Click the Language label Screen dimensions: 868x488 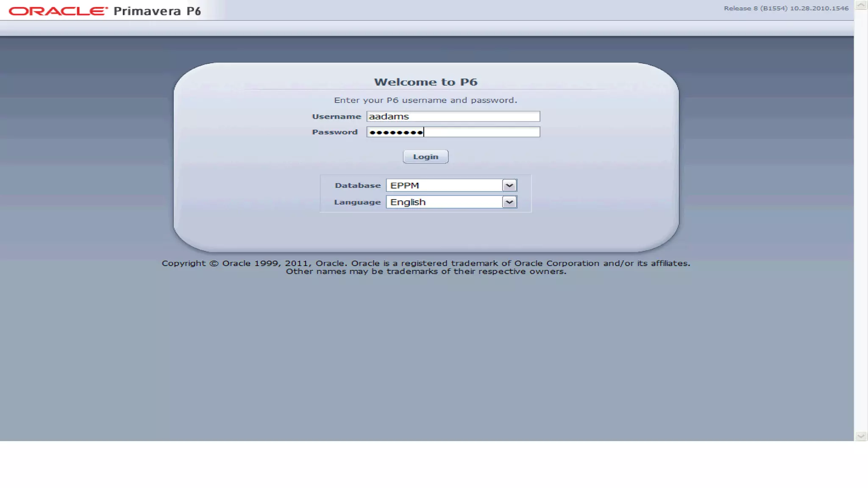tap(357, 202)
